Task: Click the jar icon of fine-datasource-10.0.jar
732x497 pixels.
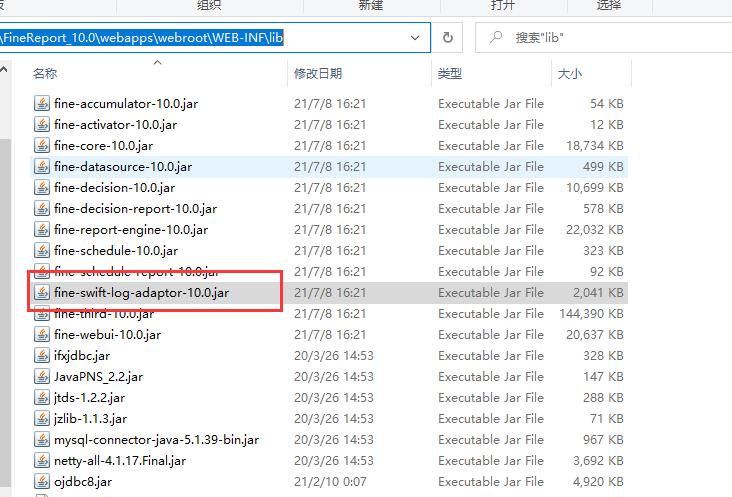Action: pyautogui.click(x=42, y=166)
